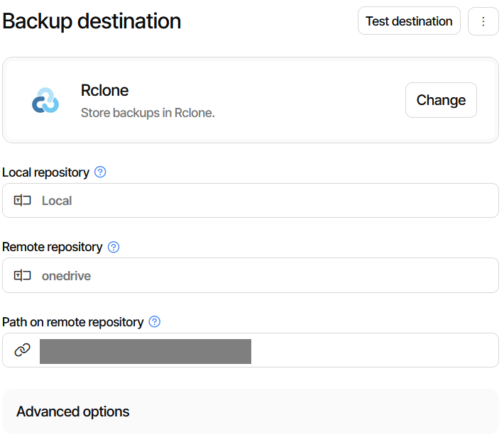Click the Remote repository label
Screen dimensions: 504x437
click(x=53, y=247)
